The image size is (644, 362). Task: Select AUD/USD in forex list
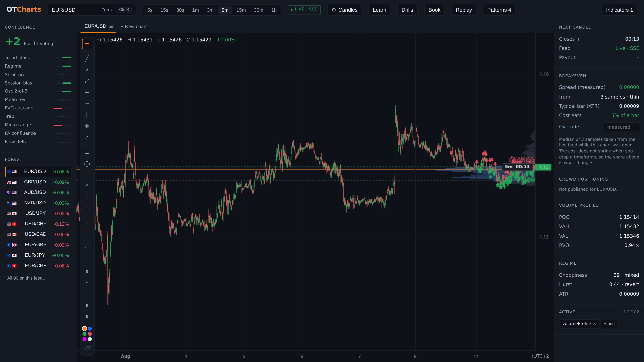38,192
